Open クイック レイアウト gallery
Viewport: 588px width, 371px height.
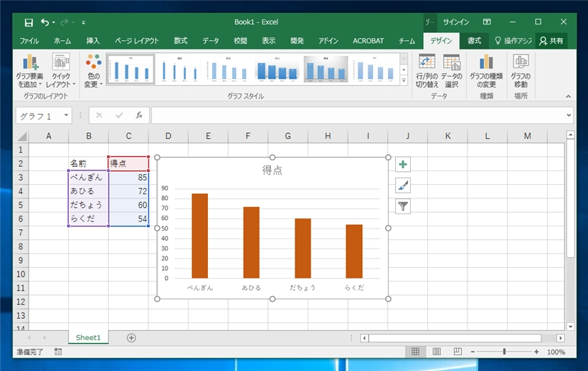click(x=61, y=71)
